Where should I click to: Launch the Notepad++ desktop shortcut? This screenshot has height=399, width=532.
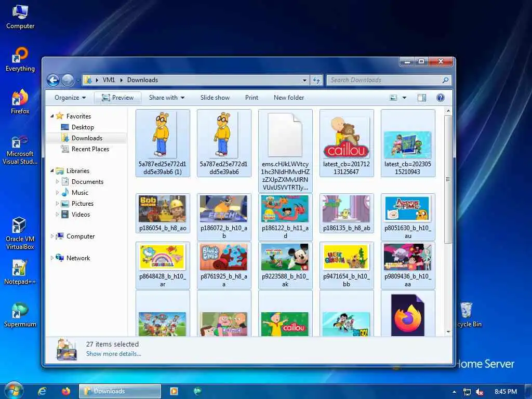pyautogui.click(x=20, y=272)
